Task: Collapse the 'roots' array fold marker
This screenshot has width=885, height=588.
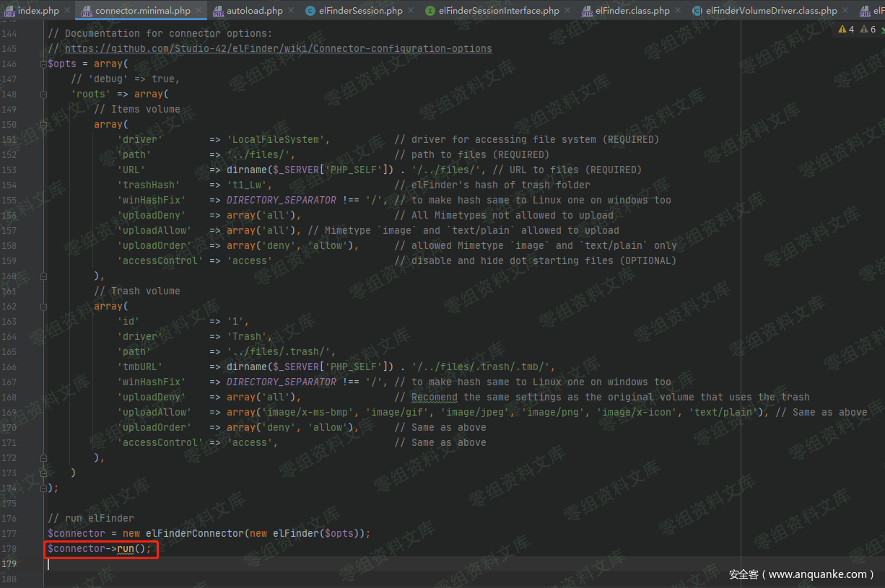Action: coord(43,95)
